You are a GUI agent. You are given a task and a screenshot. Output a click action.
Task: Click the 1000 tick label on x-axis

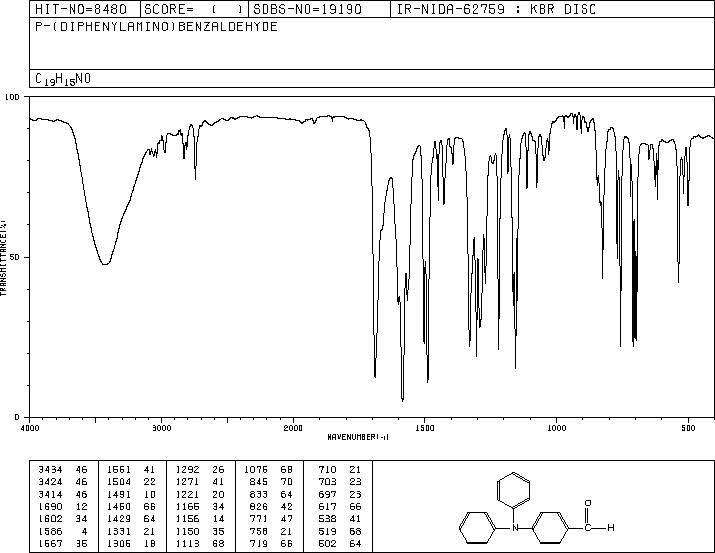tap(556, 428)
